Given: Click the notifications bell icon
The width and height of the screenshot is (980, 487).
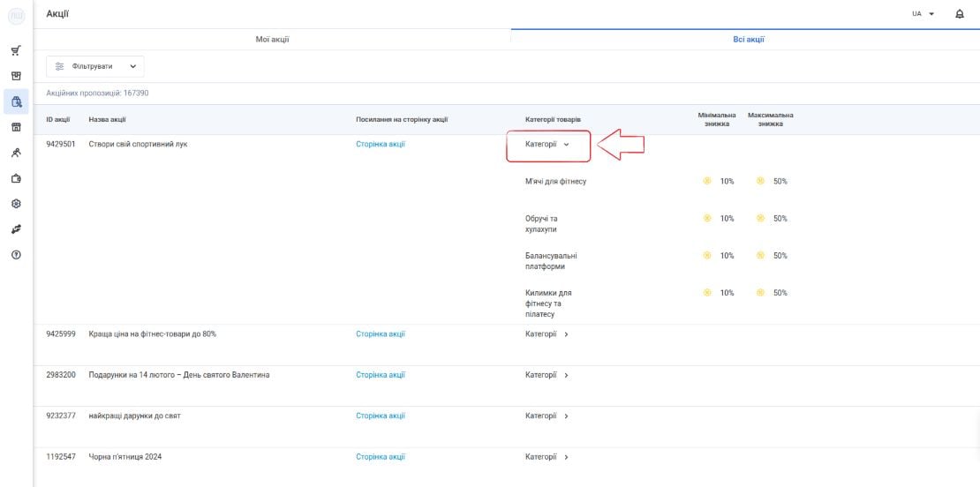Looking at the screenshot, I should coord(960,14).
